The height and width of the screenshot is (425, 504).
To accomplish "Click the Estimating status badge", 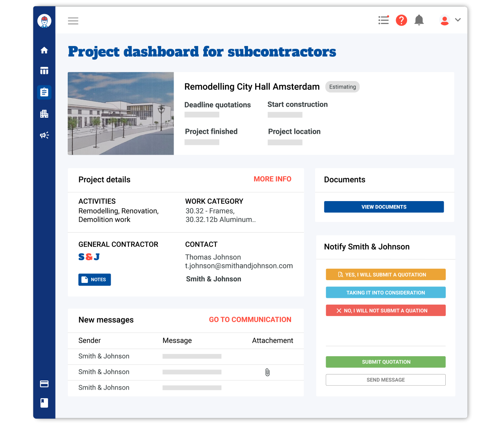I will (343, 87).
